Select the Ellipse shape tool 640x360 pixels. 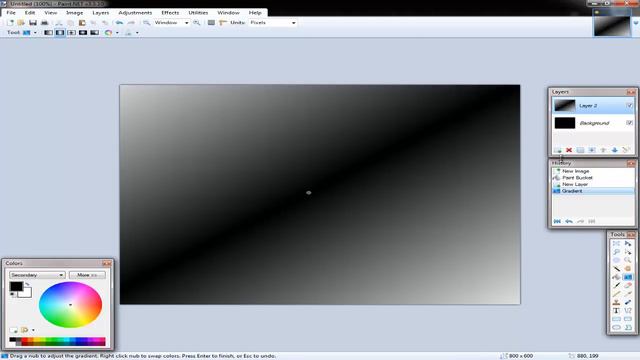click(x=616, y=328)
